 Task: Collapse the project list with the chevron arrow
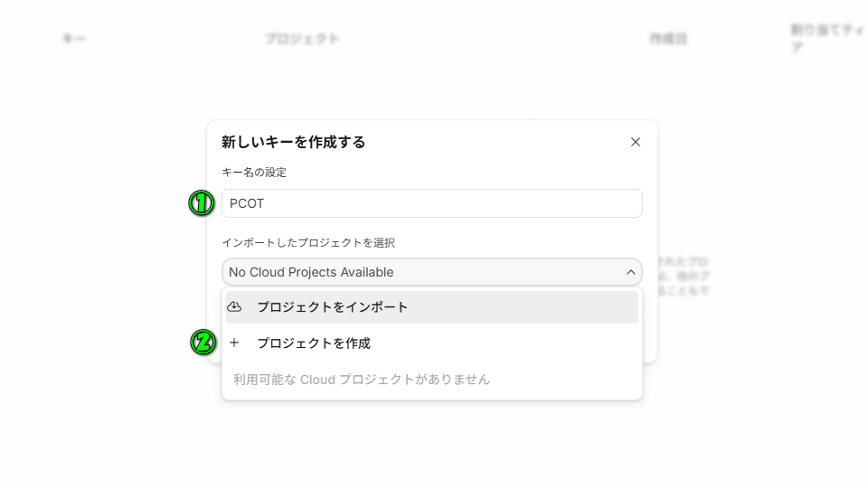(x=630, y=272)
